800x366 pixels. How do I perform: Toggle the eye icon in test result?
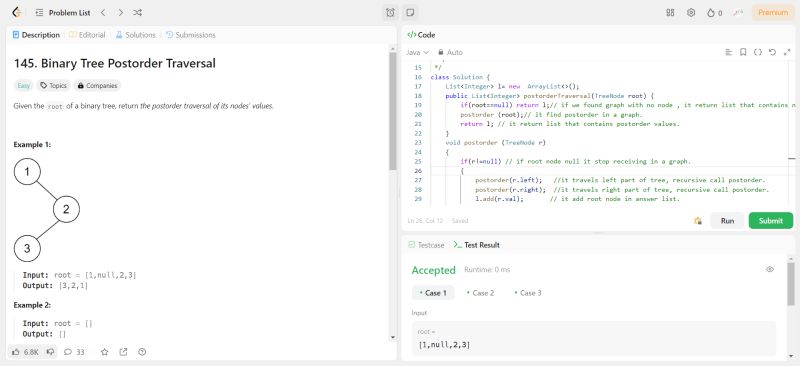[x=770, y=270]
